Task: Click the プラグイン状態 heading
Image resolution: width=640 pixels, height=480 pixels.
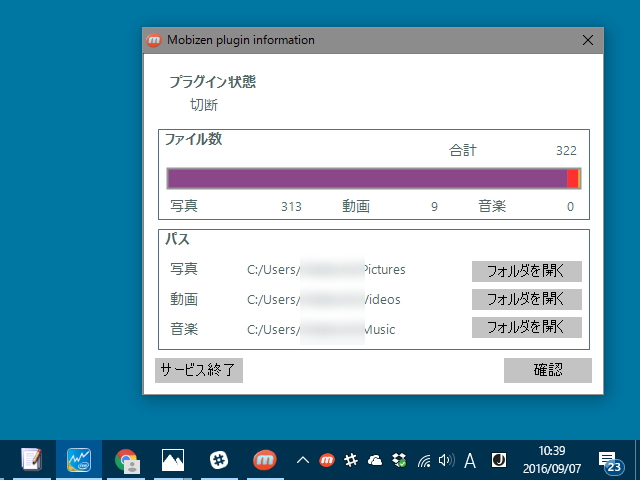Action: pos(213,82)
